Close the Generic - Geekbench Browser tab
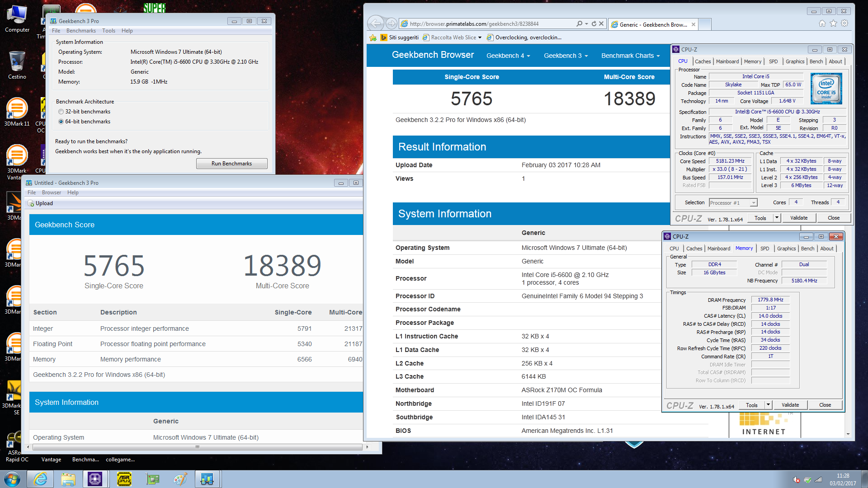Screen dimensions: 868x488 pyautogui.click(x=693, y=24)
